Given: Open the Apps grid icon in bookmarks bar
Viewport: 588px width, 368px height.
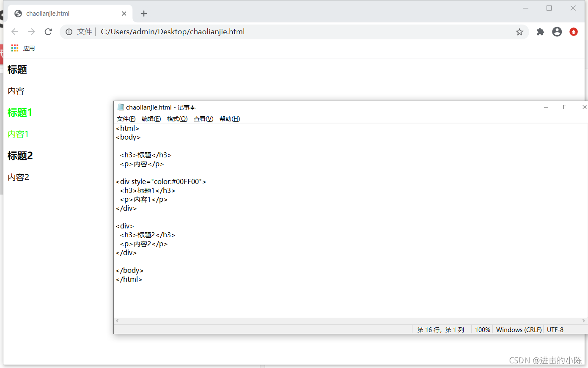Looking at the screenshot, I should [x=15, y=48].
